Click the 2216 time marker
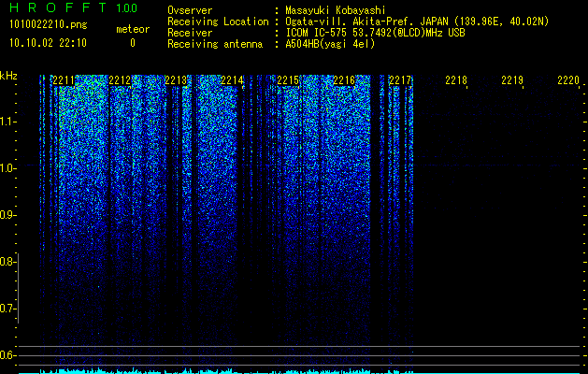The width and height of the screenshot is (588, 374). tap(344, 79)
